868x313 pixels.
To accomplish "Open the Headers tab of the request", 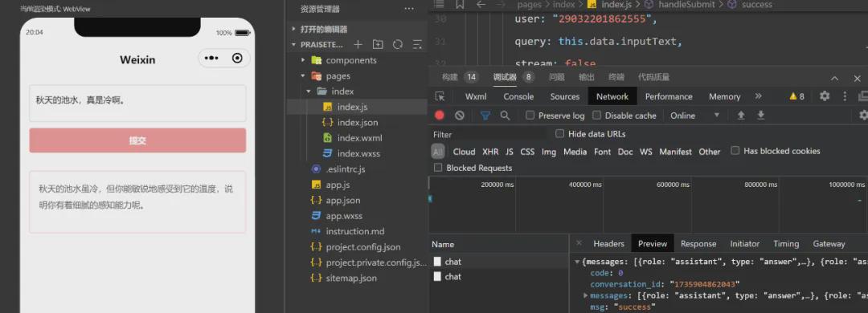I will click(609, 243).
